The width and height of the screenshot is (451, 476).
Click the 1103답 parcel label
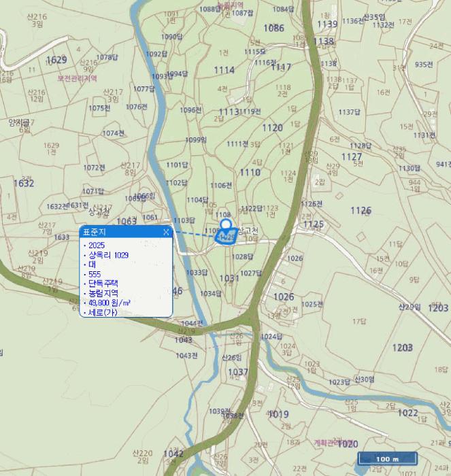pos(184,220)
